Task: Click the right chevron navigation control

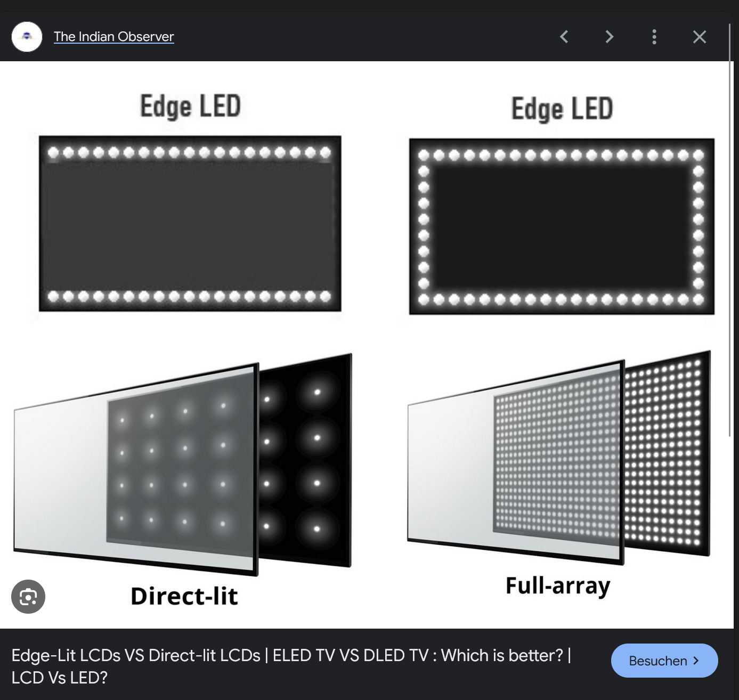Action: pyautogui.click(x=608, y=37)
